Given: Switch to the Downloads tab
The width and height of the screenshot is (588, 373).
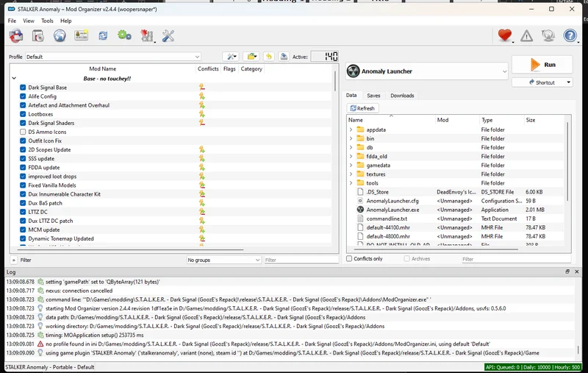Looking at the screenshot, I should 402,96.
